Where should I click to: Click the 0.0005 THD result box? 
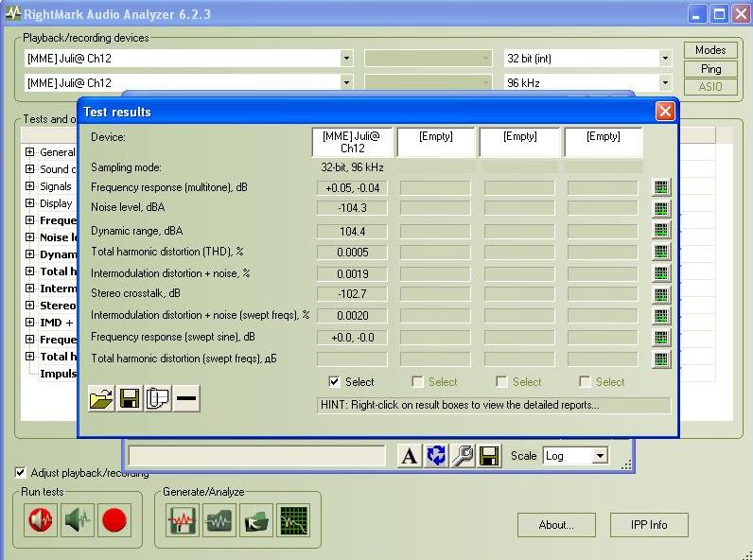click(x=352, y=253)
